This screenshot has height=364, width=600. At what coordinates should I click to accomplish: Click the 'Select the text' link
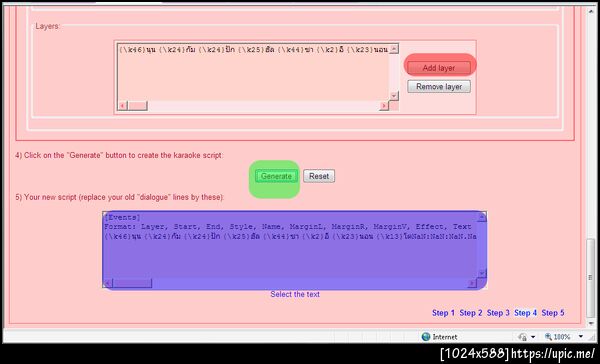295,294
